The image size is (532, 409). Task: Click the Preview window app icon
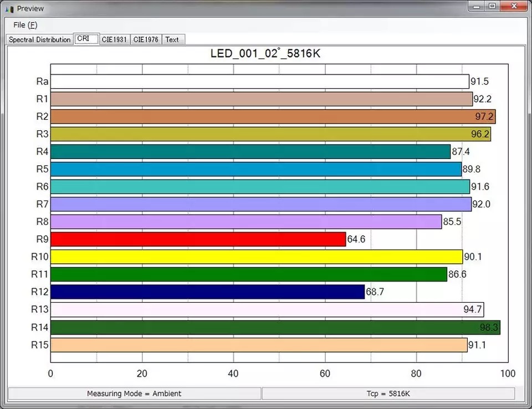tap(9, 9)
